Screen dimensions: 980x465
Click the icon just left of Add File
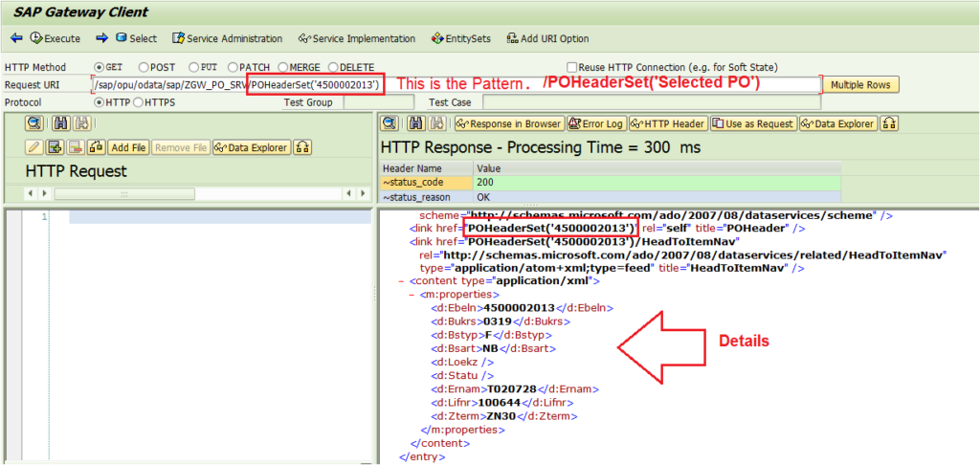pos(97,147)
